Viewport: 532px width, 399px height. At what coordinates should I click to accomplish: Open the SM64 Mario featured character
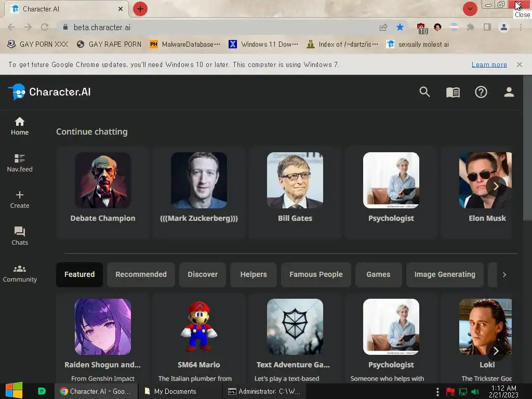point(199,339)
